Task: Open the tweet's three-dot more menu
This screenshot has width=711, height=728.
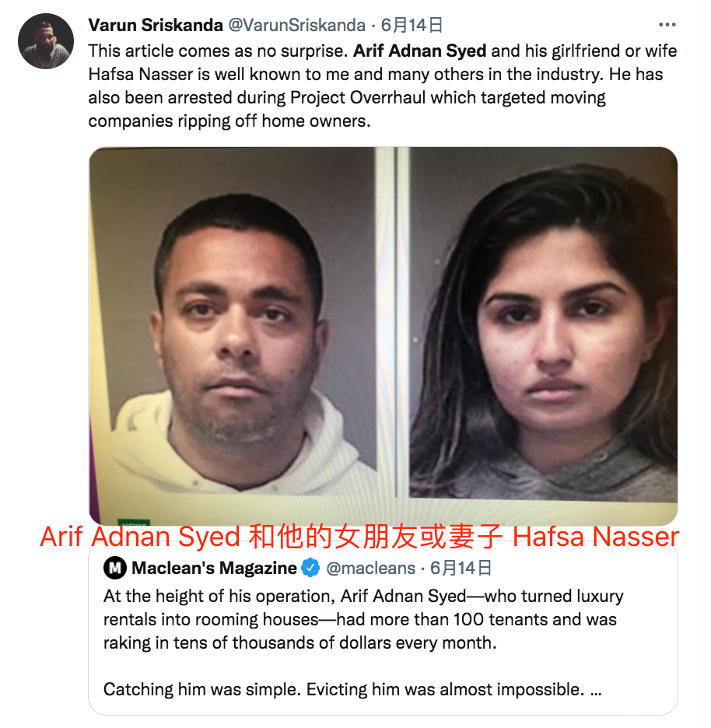Action: click(x=667, y=25)
